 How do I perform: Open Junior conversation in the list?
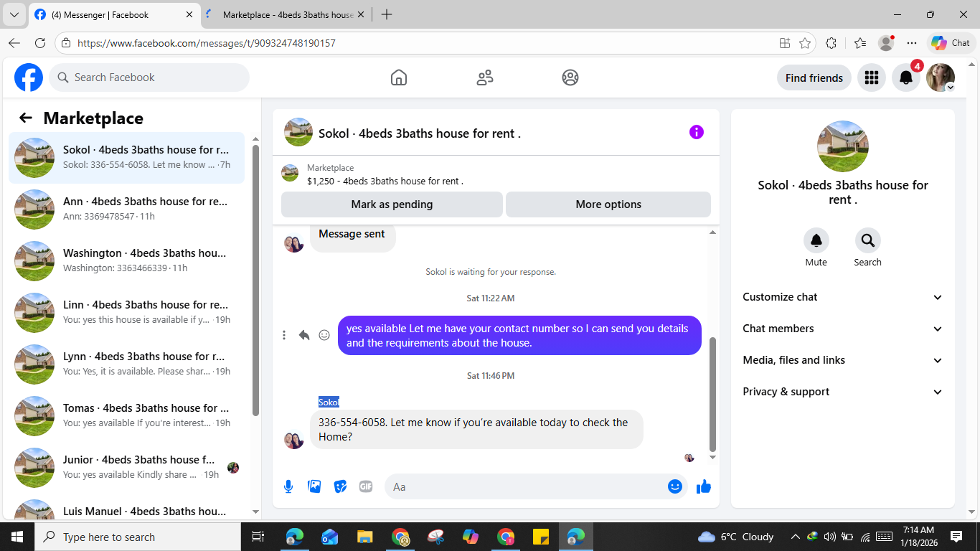tap(126, 468)
